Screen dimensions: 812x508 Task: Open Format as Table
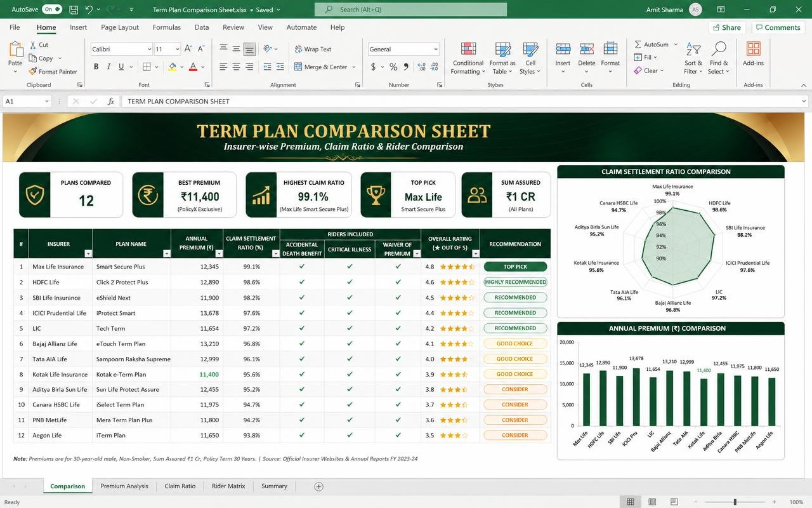pyautogui.click(x=502, y=58)
